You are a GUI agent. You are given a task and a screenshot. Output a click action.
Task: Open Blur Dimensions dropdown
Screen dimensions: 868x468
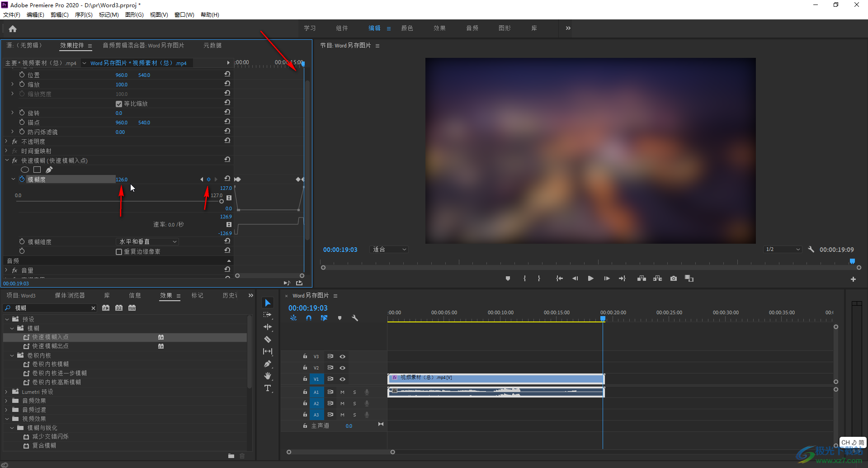pos(148,242)
